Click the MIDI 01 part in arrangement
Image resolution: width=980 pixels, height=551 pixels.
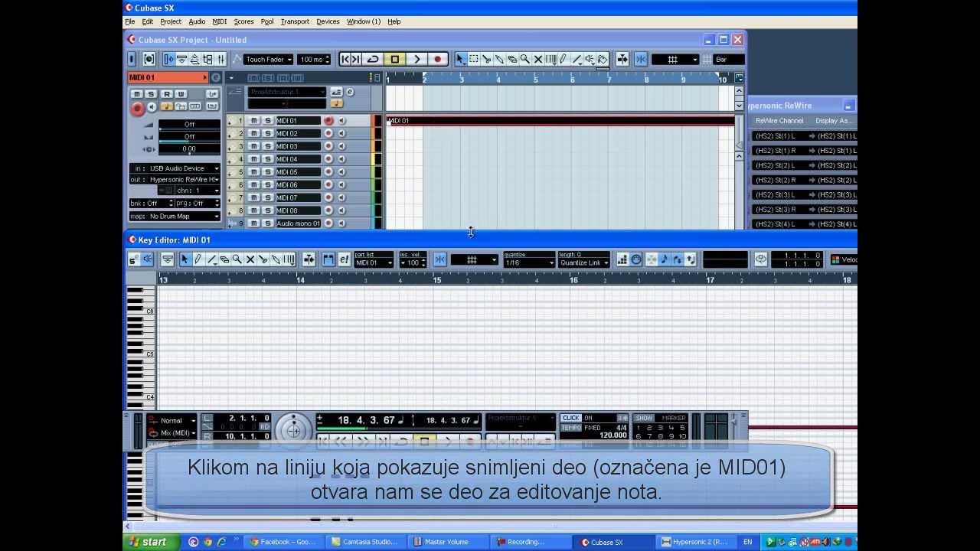pyautogui.click(x=560, y=120)
